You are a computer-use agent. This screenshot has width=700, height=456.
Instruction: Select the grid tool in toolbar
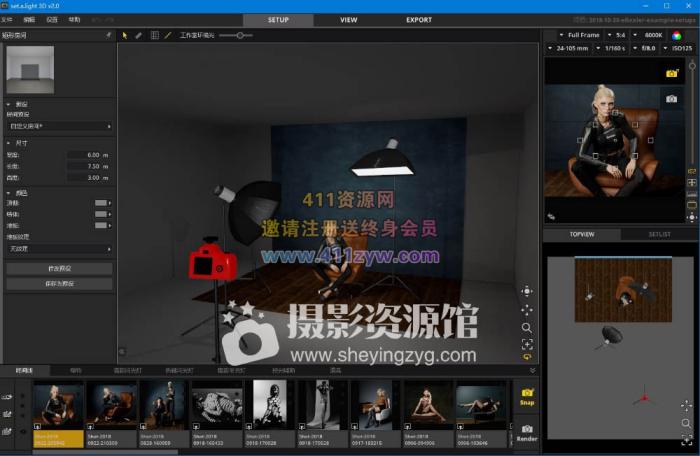pos(154,35)
